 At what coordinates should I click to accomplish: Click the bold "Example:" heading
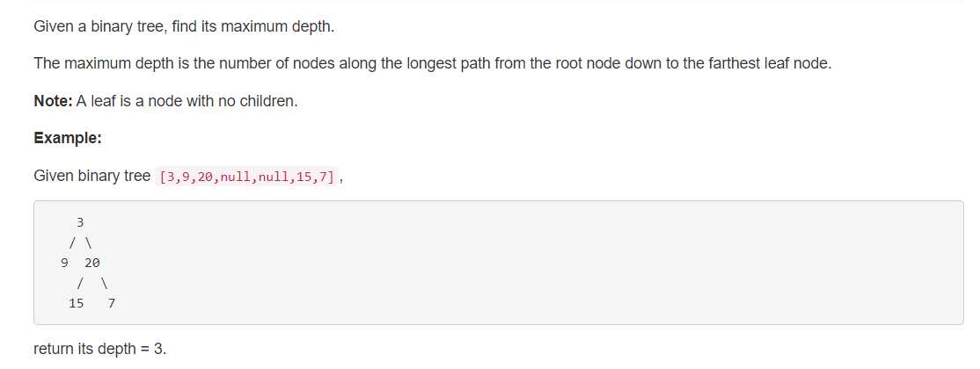point(68,138)
